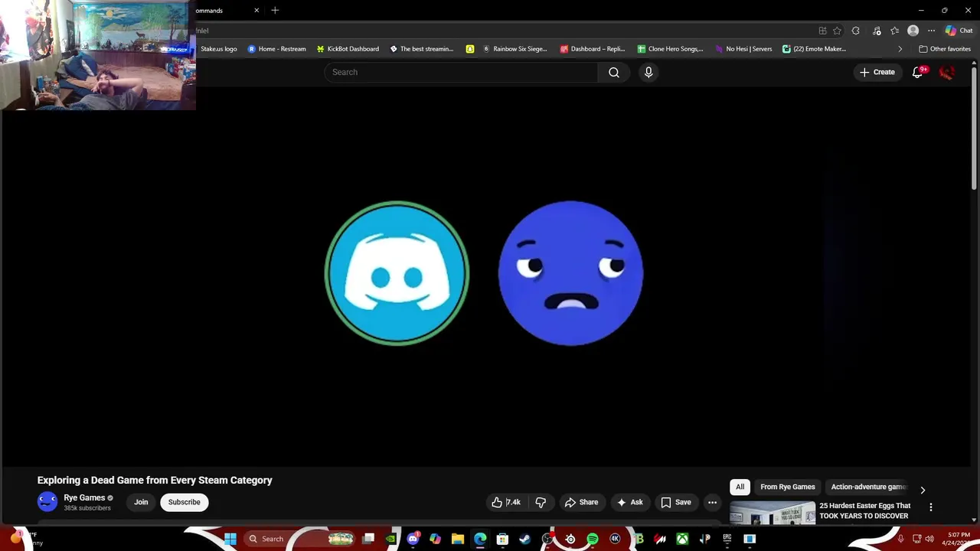Open more actions three-dot menu under video
The height and width of the screenshot is (551, 980).
(x=712, y=502)
